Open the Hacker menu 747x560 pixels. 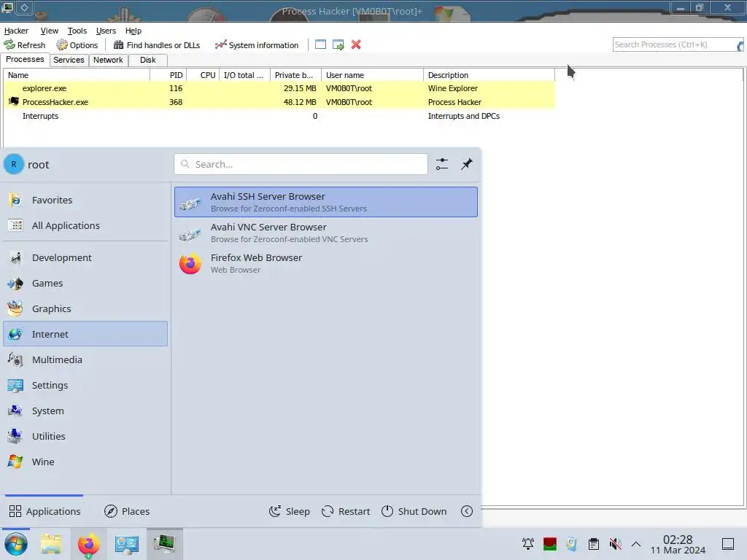(16, 31)
